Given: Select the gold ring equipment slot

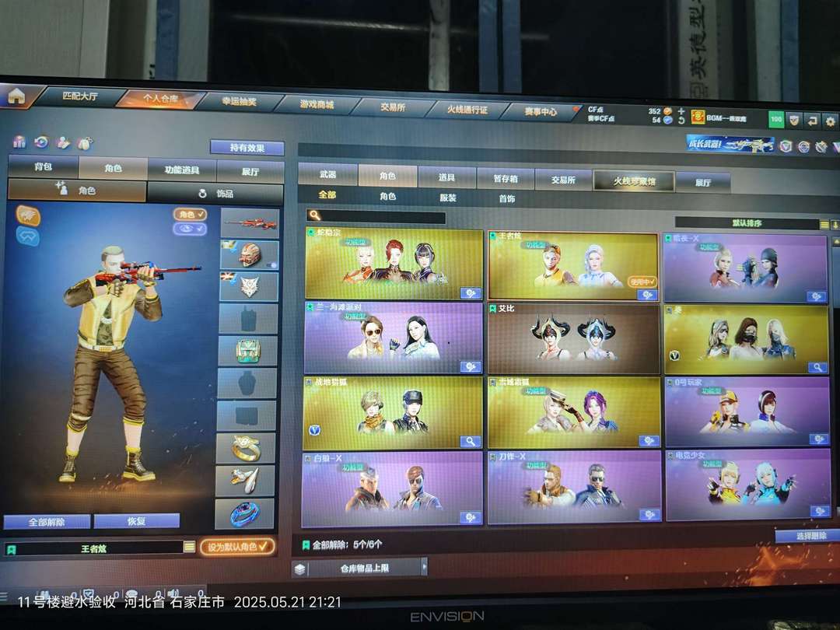Looking at the screenshot, I should (x=246, y=448).
